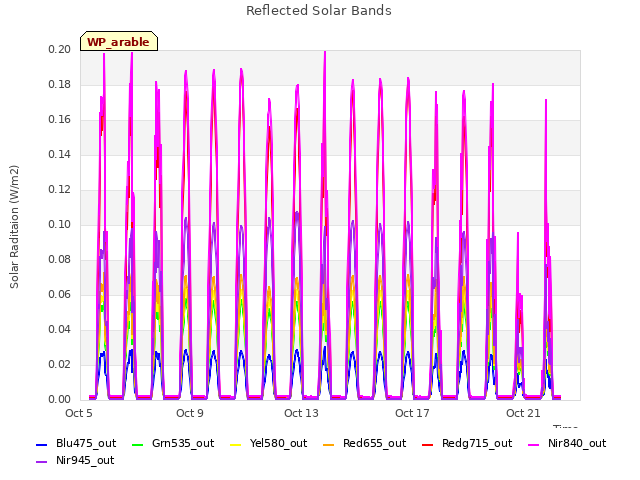Click the 0.14 y-axis tick label

pos(60,155)
